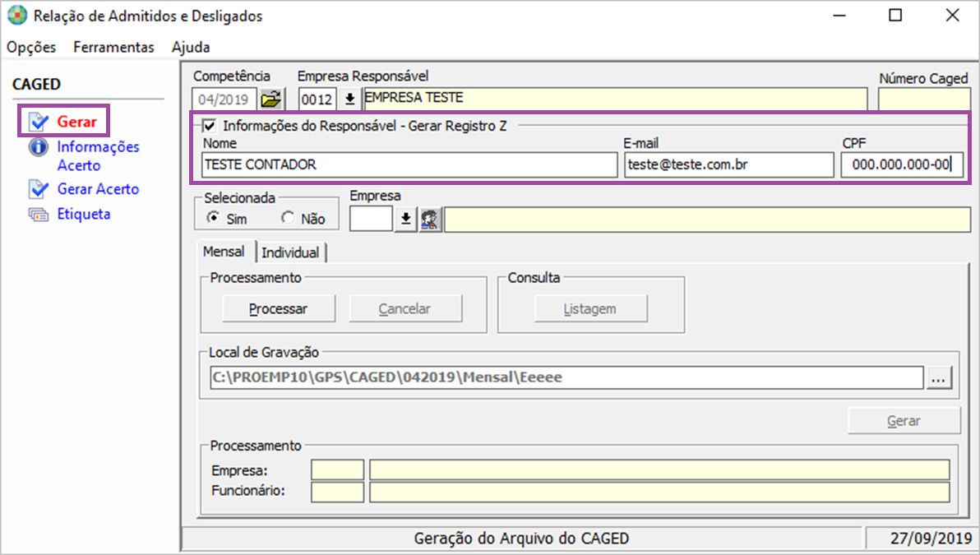Click the Empresa search person icon
The width and height of the screenshot is (980, 555).
coord(428,220)
